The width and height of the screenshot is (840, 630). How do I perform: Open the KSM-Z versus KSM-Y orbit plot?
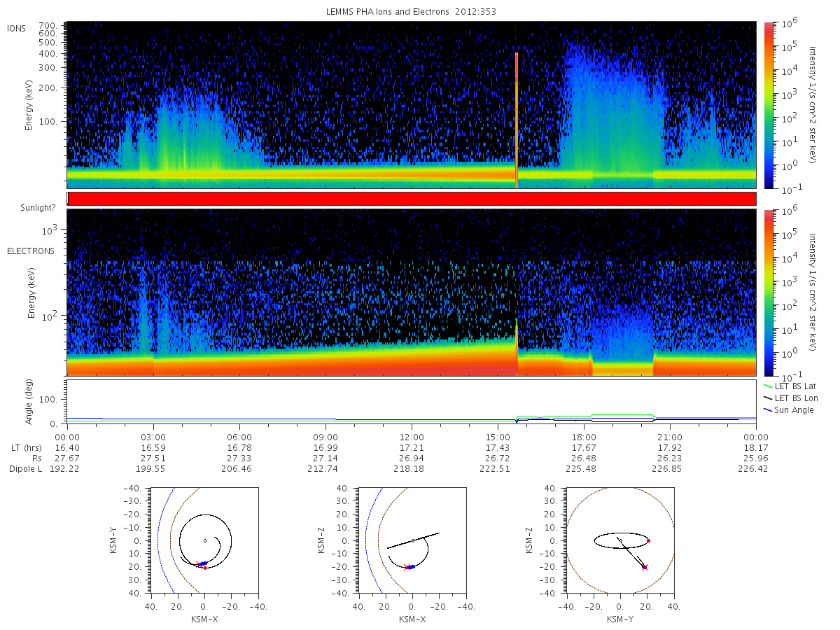(620, 540)
